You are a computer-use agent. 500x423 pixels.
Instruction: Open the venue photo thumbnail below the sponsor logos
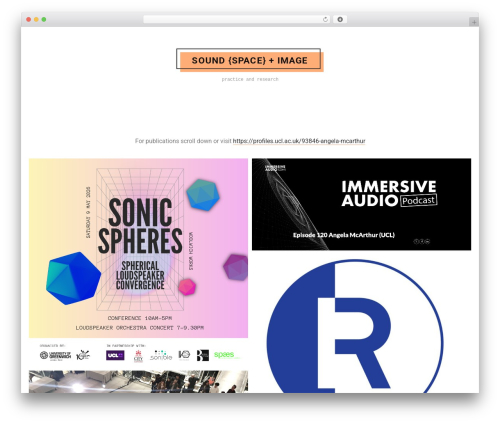pos(138,382)
